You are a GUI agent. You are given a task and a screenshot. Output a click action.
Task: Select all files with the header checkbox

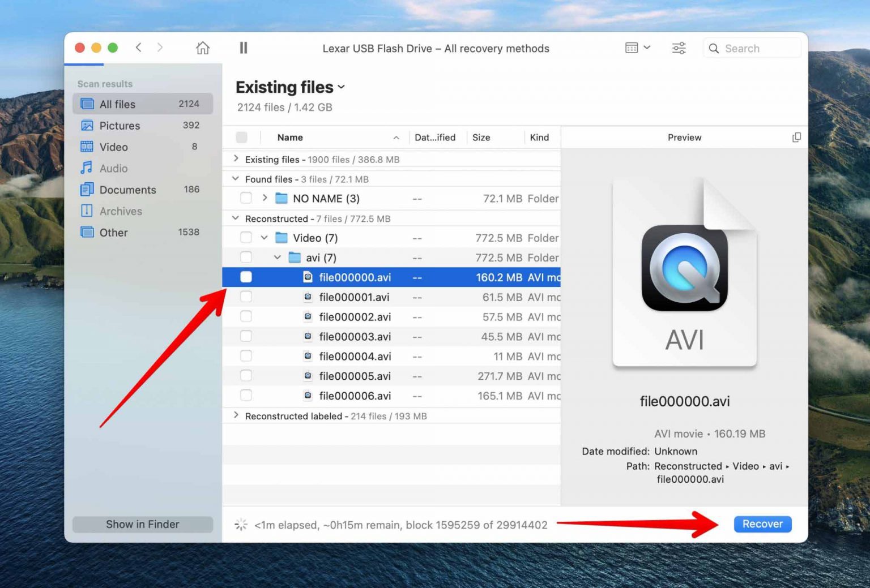point(241,137)
